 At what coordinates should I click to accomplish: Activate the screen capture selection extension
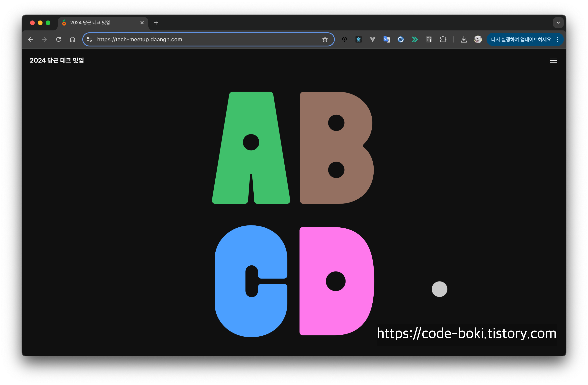(x=429, y=39)
